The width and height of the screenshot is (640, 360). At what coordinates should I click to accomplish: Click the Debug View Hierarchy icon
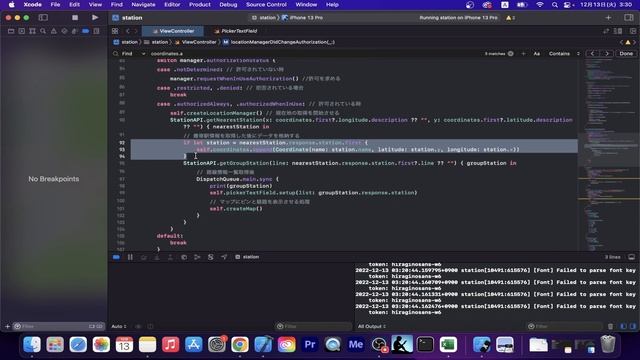coord(184,257)
